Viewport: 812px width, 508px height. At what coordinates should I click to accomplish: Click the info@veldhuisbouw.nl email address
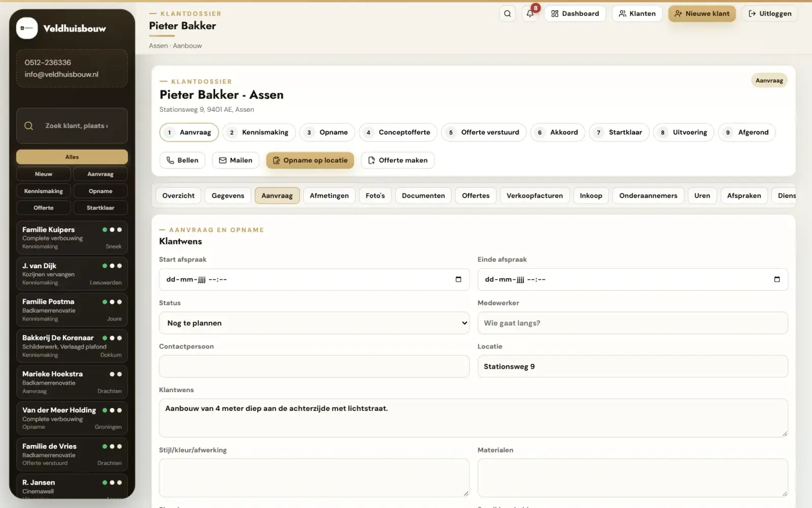tap(61, 74)
